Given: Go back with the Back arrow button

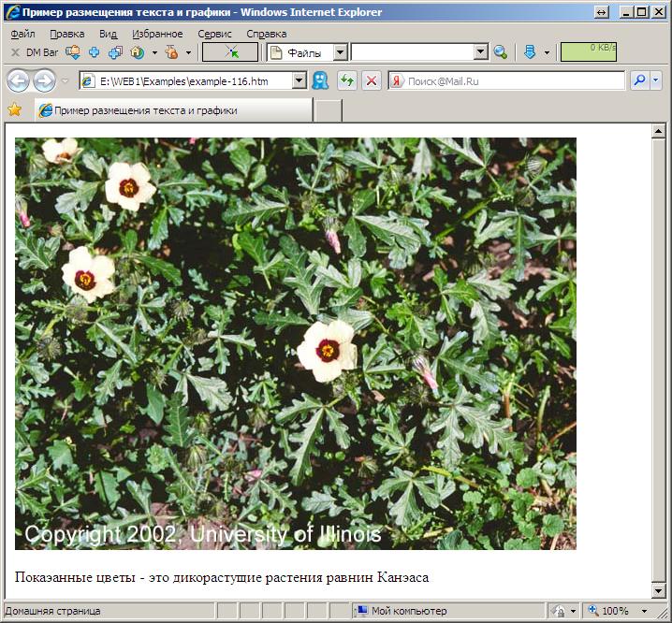Looking at the screenshot, I should (x=18, y=81).
